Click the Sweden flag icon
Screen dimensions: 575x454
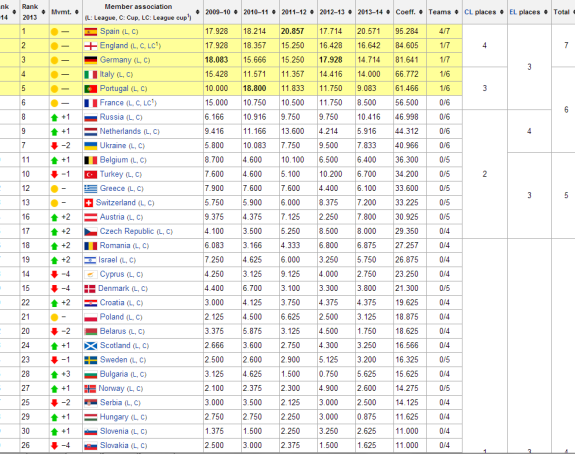pos(91,360)
